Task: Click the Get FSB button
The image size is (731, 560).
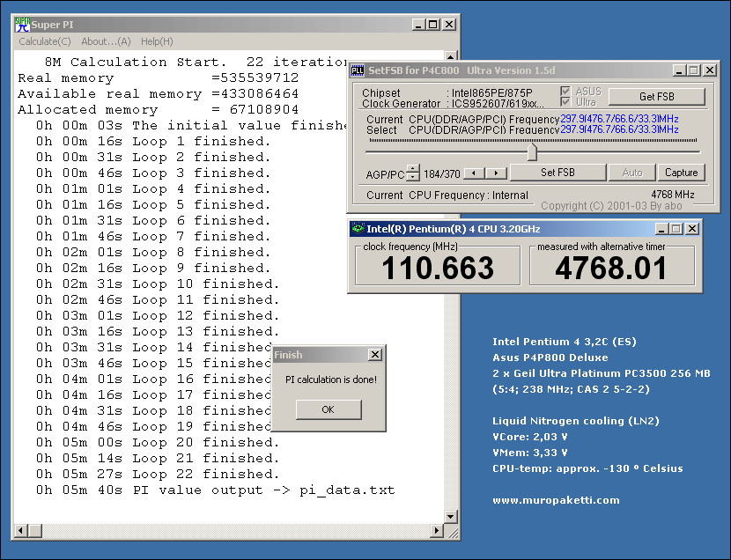Action: 656,97
